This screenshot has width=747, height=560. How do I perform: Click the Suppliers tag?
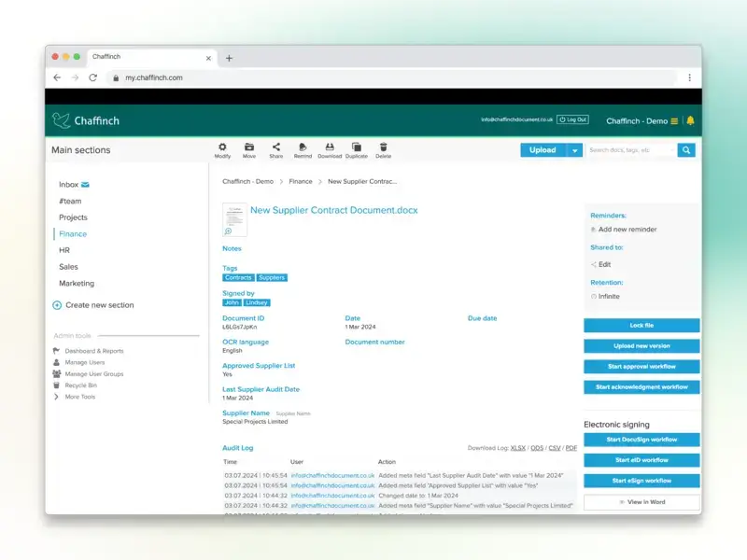(272, 277)
